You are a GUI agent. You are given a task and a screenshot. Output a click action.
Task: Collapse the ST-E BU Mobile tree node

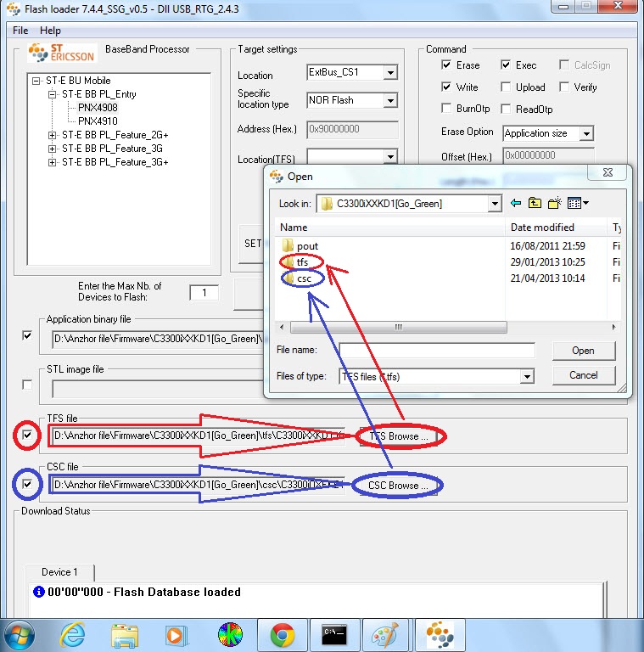point(36,81)
